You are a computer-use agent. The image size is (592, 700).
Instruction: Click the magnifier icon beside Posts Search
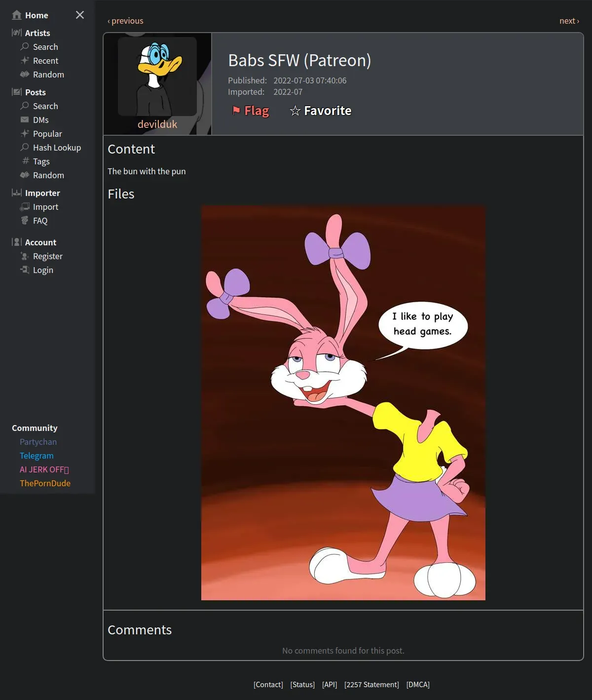click(25, 106)
